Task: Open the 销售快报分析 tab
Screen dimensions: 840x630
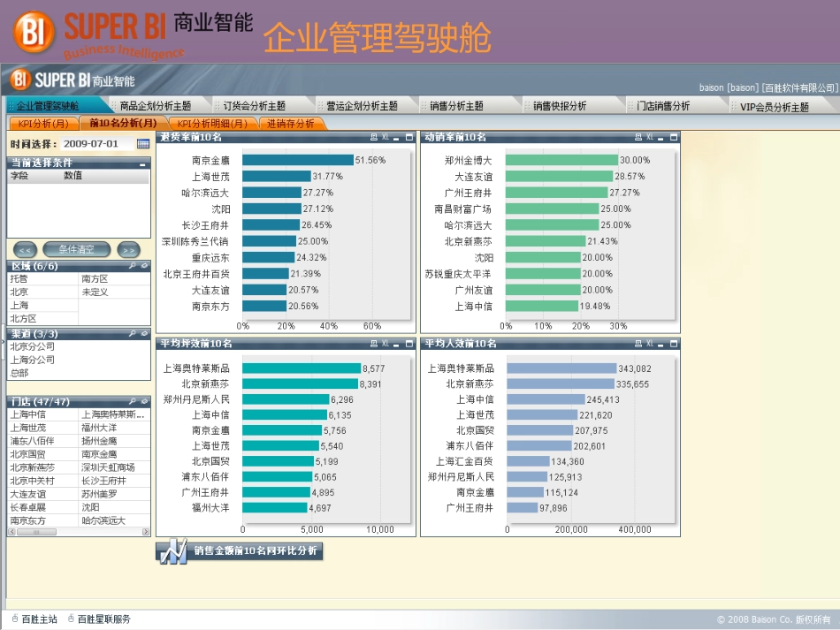Action: [x=560, y=106]
